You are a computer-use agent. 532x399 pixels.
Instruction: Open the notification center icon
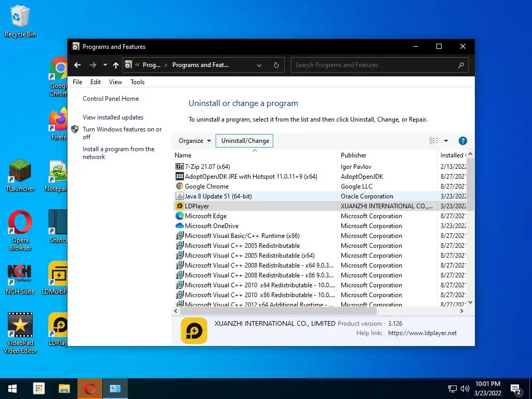tap(516, 390)
